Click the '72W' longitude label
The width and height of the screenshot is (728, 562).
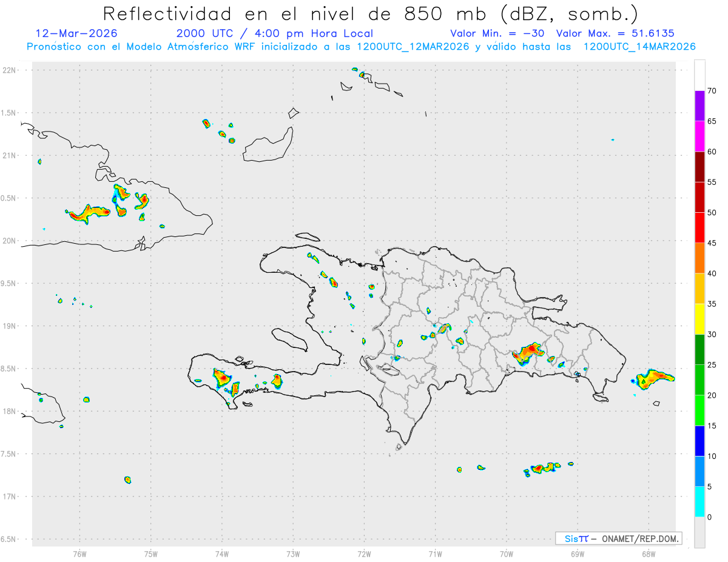[365, 554]
